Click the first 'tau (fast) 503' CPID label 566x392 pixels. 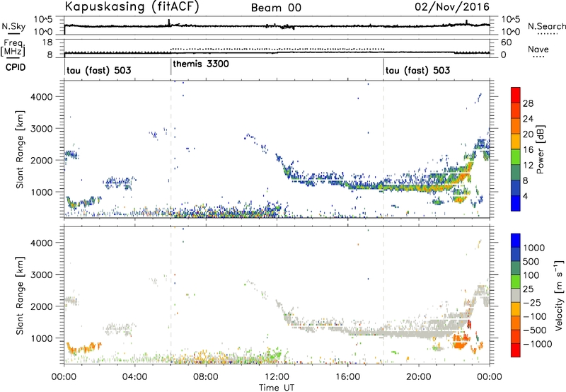point(99,70)
